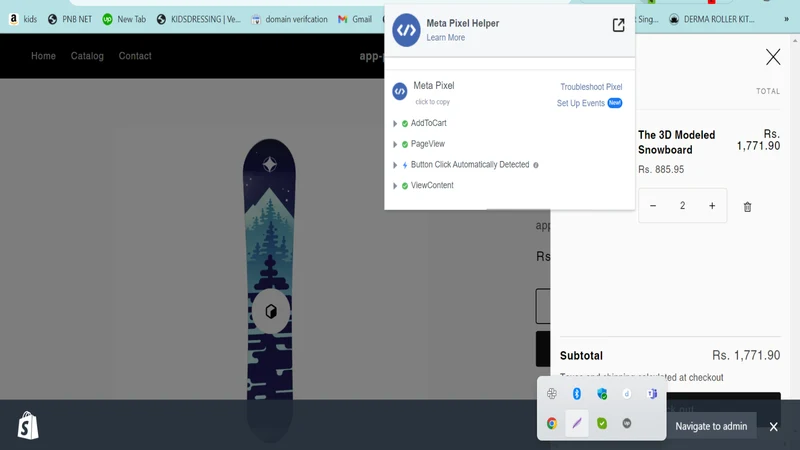Increase snowboard quantity with plus
The width and height of the screenshot is (800, 450).
coord(712,206)
